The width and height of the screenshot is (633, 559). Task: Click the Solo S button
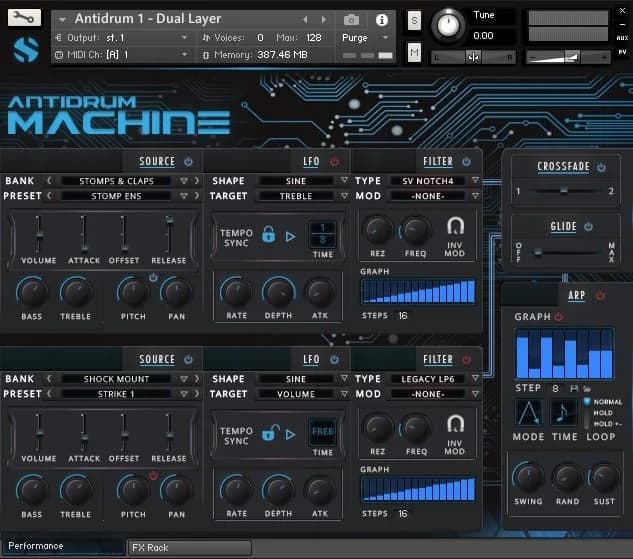click(x=414, y=20)
